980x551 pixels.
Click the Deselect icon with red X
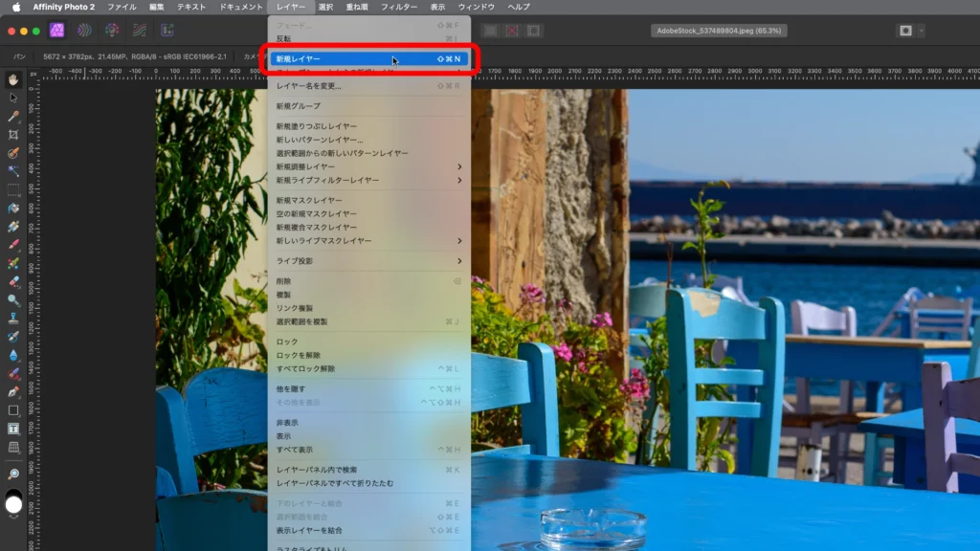click(512, 31)
